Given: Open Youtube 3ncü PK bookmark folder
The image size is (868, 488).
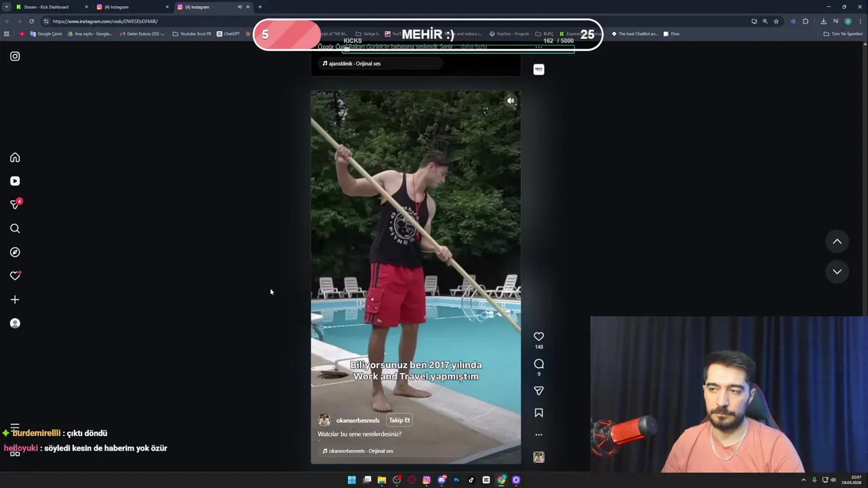Looking at the screenshot, I should 192,34.
